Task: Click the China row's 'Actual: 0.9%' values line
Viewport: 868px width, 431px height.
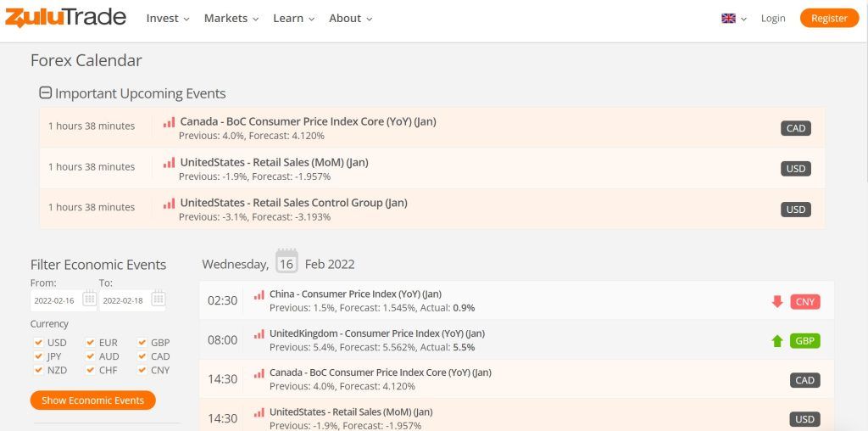Action: tap(372, 308)
